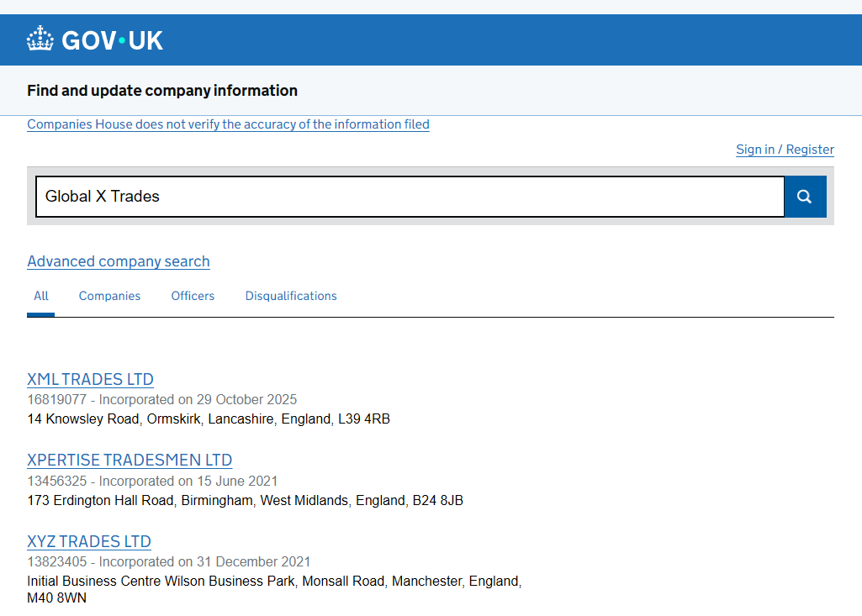862x616 pixels.
Task: Open Advanced company search
Action: [119, 261]
